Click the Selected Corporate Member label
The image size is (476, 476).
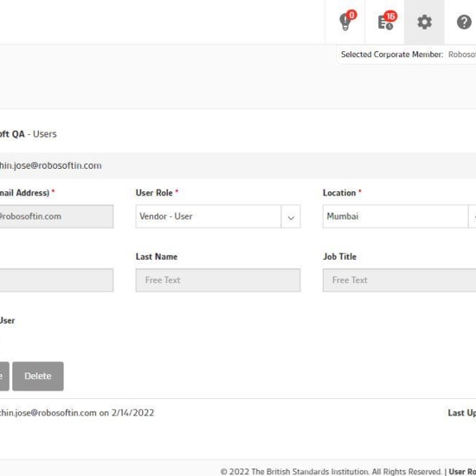pyautogui.click(x=392, y=55)
